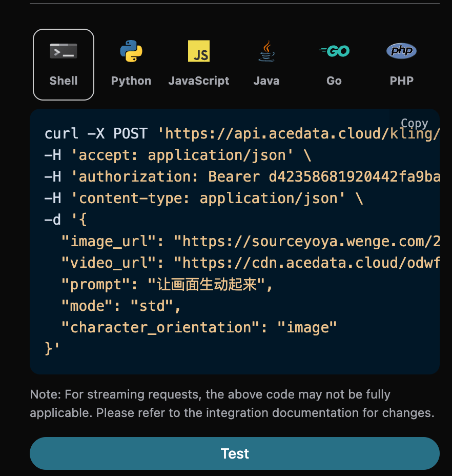Select the Python snake logo icon
Screen dimensions: 452x476
(131, 51)
